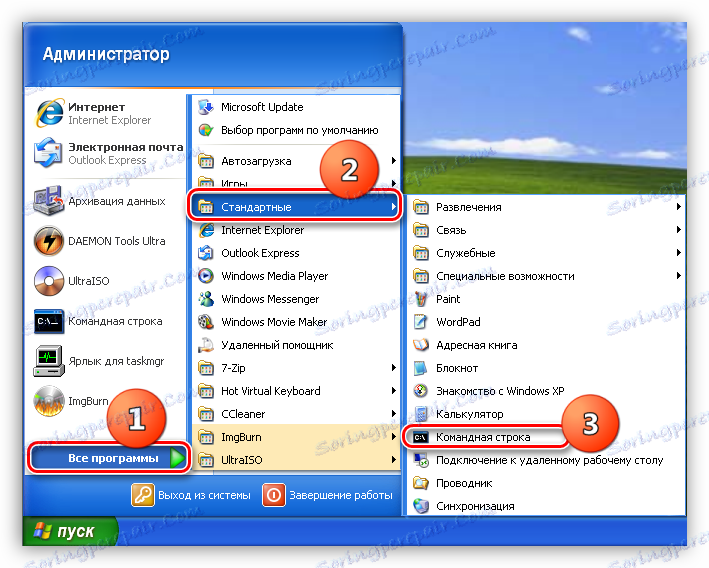Click the key icon for Выход из системы
Screen dimensions: 709x568
pos(143,495)
